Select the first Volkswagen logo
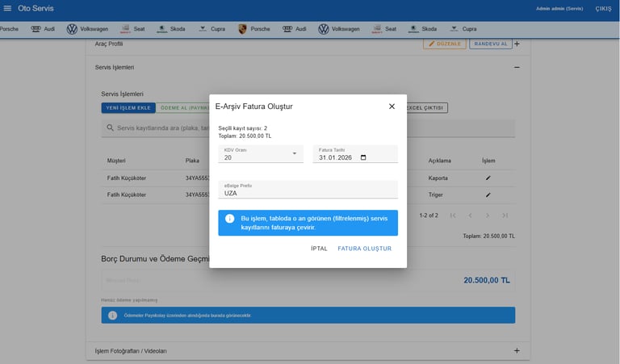The image size is (620, 364). tap(72, 29)
